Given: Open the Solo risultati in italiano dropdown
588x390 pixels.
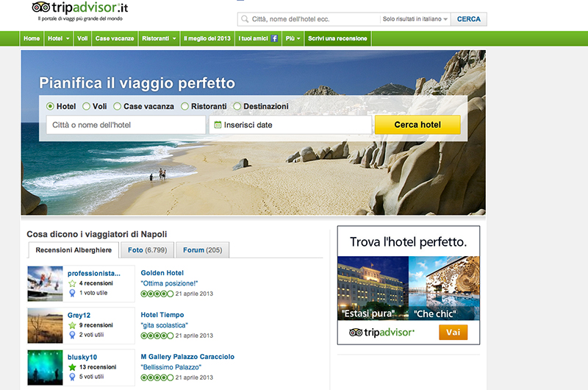Looking at the screenshot, I should point(415,19).
